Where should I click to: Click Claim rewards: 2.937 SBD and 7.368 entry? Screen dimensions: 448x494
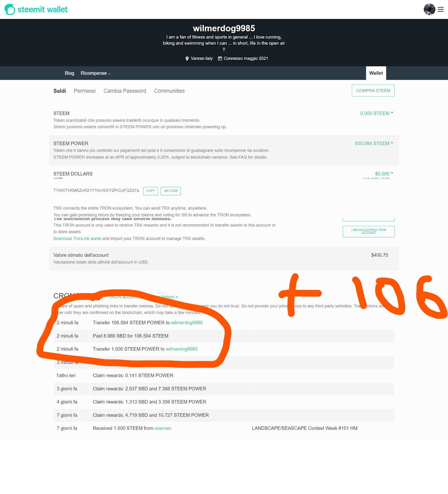(150, 389)
